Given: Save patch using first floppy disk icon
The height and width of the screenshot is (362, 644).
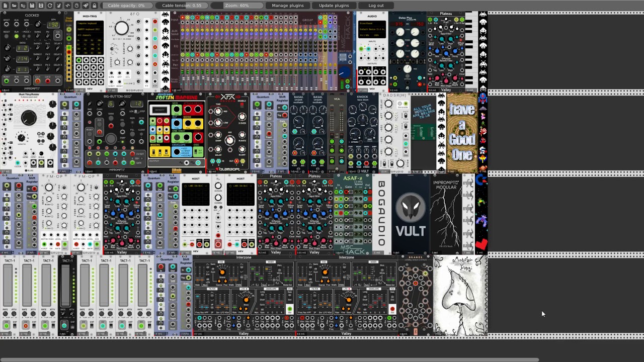Looking at the screenshot, I should [32, 6].
